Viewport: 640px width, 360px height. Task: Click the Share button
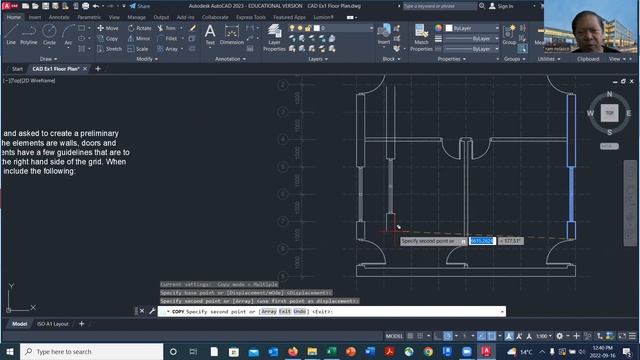point(140,6)
